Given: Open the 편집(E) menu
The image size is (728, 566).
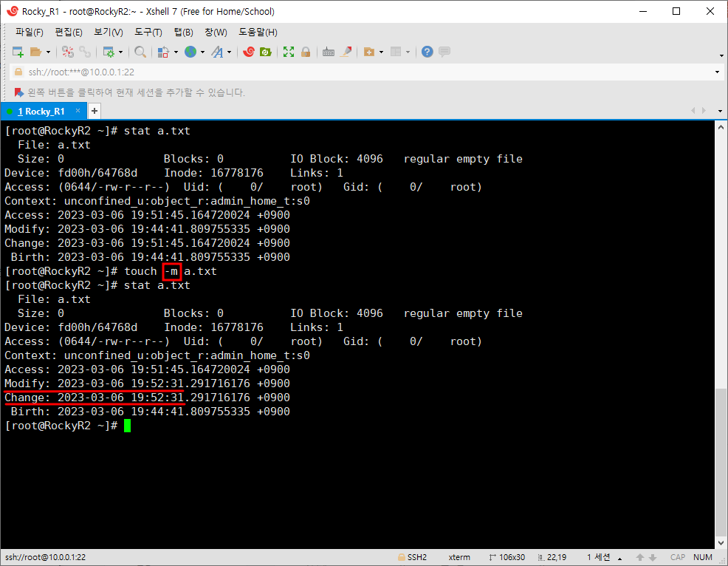Looking at the screenshot, I should (x=69, y=32).
